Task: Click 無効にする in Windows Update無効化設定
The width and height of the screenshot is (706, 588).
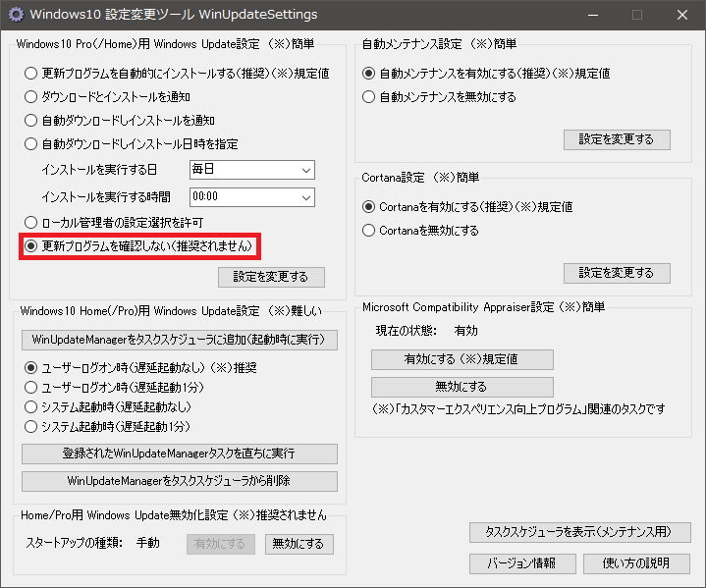Action: tap(299, 544)
